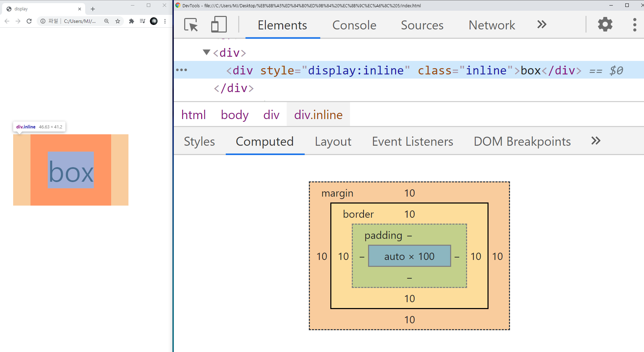The height and width of the screenshot is (352, 644).
Task: Edit the top margin value 10
Action: click(410, 193)
